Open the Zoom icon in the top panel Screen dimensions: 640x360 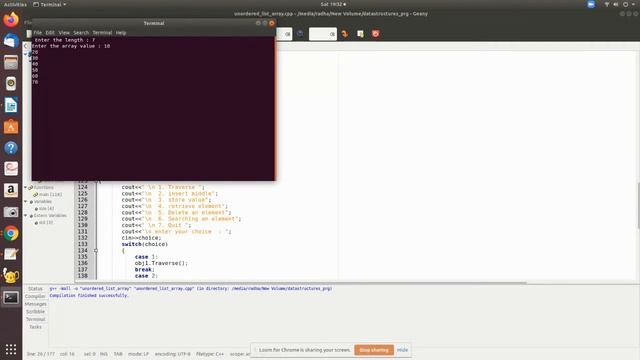[x=591, y=4]
